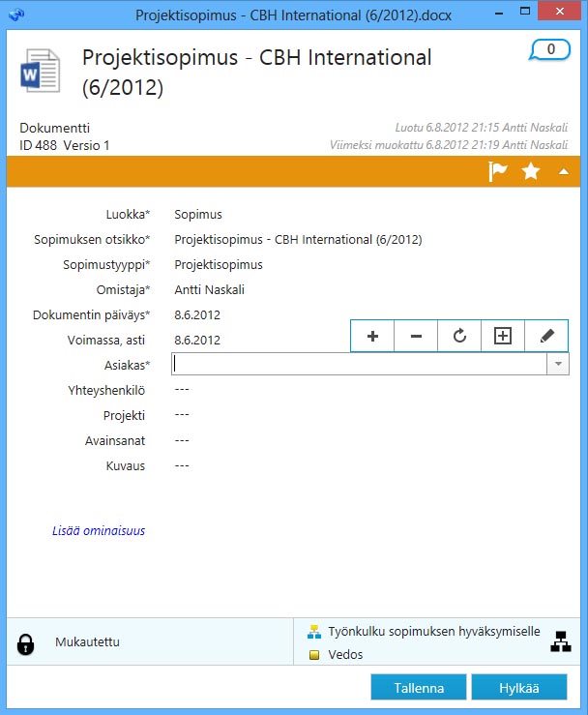This screenshot has height=715, width=588.
Task: Click the Luotu creation timestamp
Action: [x=482, y=127]
